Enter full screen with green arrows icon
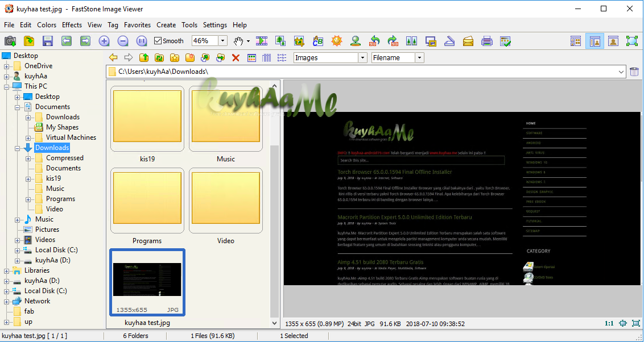Image resolution: width=644 pixels, height=342 pixels. [632, 40]
